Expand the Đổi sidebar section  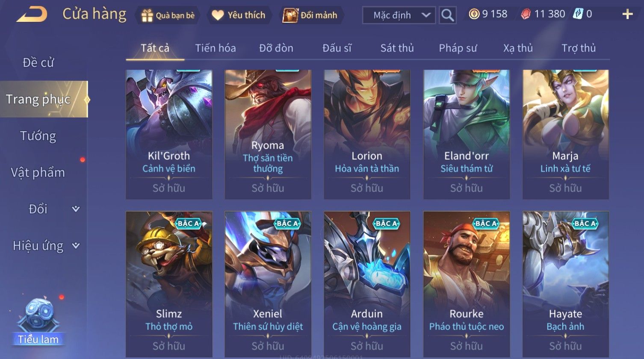point(76,209)
